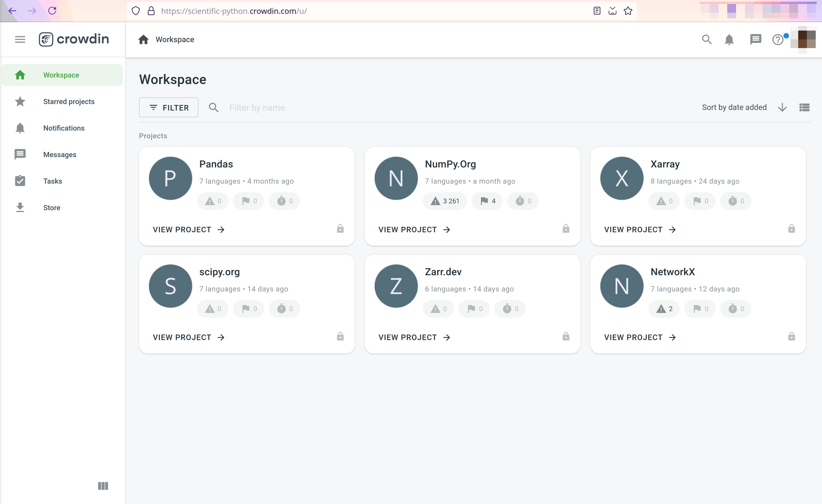The width and height of the screenshot is (822, 504).
Task: Toggle sort direction arrow
Action: (782, 107)
